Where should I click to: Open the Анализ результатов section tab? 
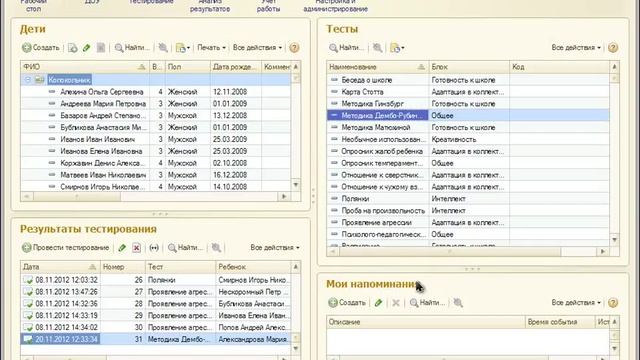click(x=210, y=6)
